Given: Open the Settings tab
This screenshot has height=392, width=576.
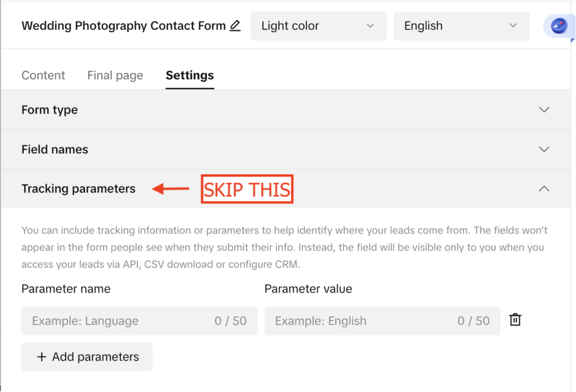Looking at the screenshot, I should tap(190, 75).
